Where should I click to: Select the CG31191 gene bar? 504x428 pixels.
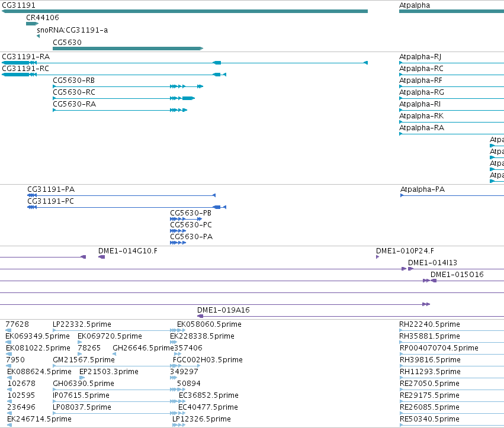tap(185, 11)
